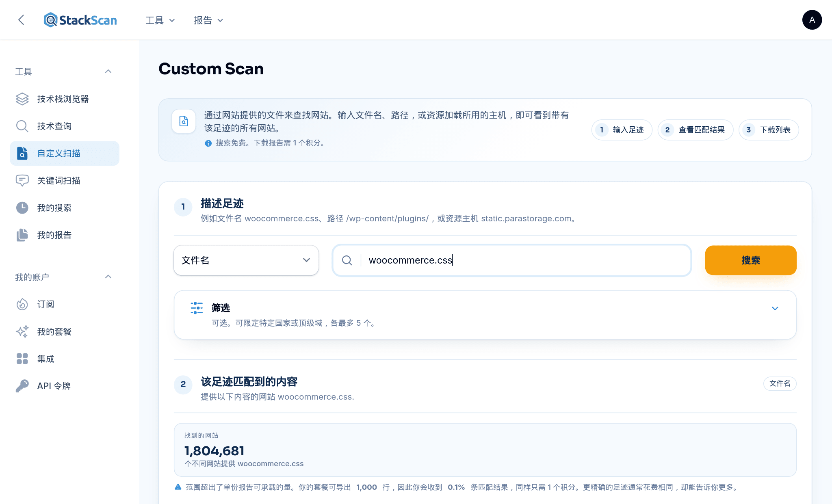Viewport: 832px width, 504px height.
Task: Collapse the 我的账户 sidebar section
Action: point(108,277)
